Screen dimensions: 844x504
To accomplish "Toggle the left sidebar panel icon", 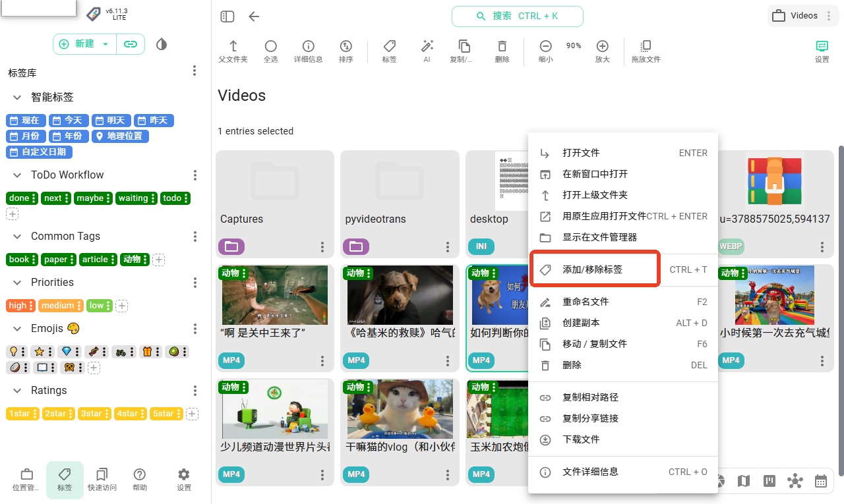I will click(227, 16).
